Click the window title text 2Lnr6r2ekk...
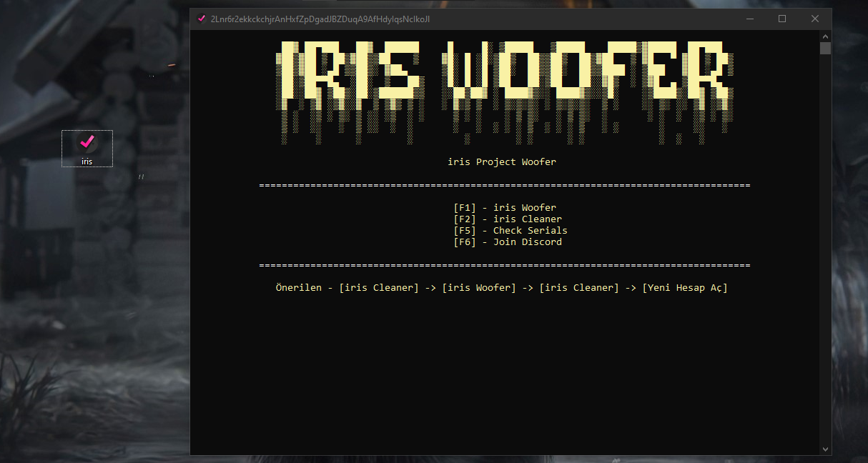The width and height of the screenshot is (868, 463). (x=320, y=19)
